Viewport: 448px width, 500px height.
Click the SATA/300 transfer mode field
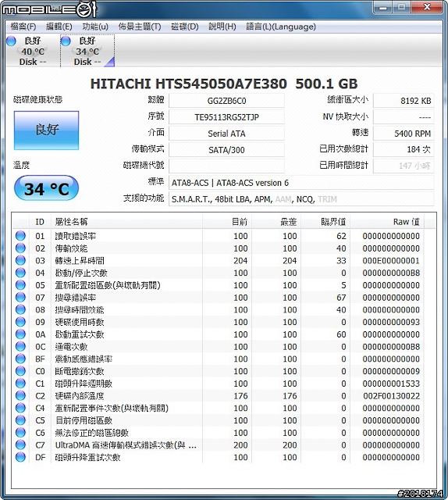pos(226,149)
